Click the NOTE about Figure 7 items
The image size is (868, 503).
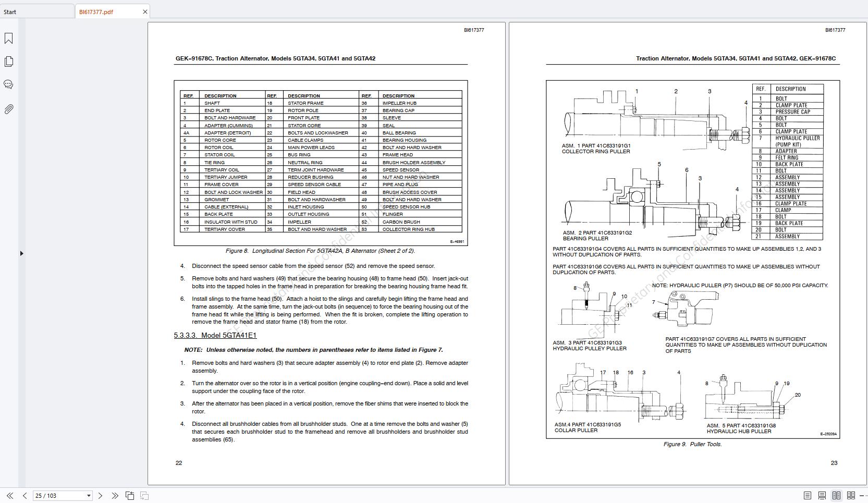point(313,350)
